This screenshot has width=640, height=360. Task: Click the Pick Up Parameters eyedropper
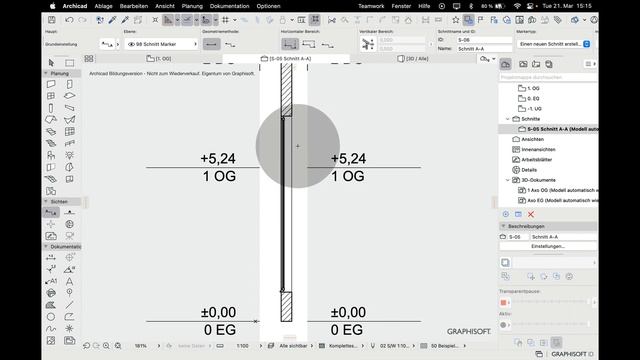[112, 20]
